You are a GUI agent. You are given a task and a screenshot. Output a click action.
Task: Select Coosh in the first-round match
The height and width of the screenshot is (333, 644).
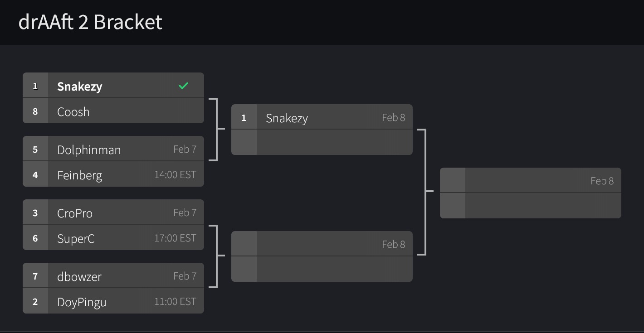[73, 111]
